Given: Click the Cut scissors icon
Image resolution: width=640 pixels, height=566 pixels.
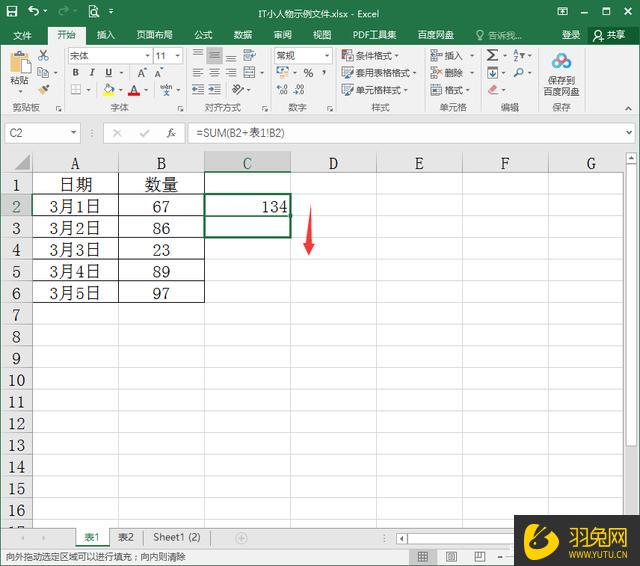Looking at the screenshot, I should 43,55.
